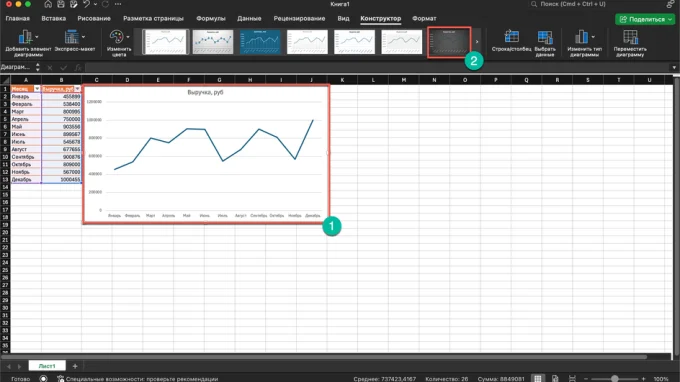The width and height of the screenshot is (680, 382).
Task: Open the Разметка страницы tab
Action: pos(154,19)
